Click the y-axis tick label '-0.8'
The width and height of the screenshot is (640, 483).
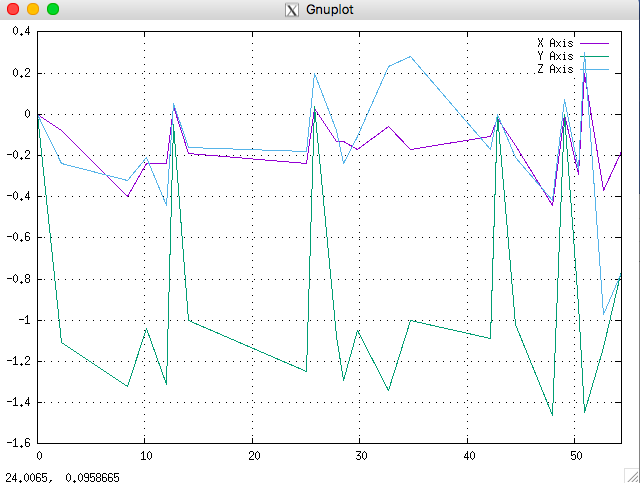[19, 279]
